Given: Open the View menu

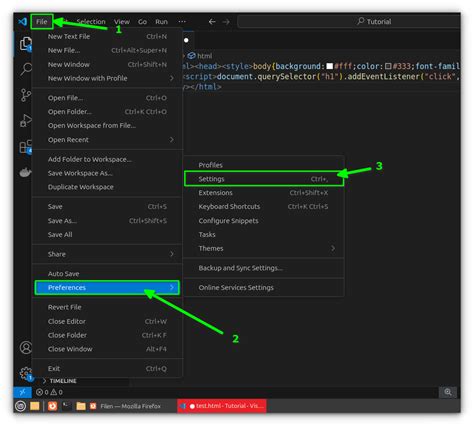Looking at the screenshot, I should [x=122, y=22].
